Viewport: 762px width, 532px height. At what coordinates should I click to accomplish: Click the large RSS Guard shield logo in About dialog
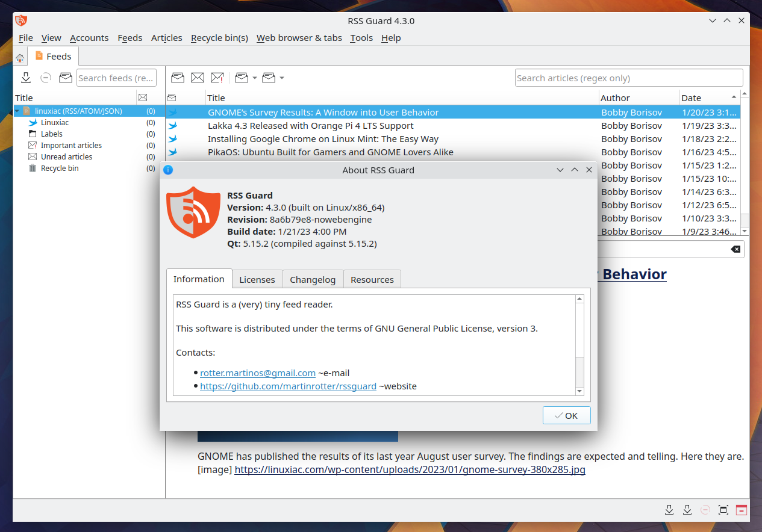tap(193, 212)
